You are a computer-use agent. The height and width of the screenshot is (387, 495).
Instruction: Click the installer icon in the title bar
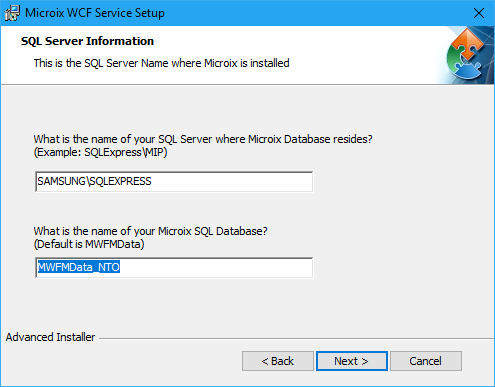(x=12, y=13)
